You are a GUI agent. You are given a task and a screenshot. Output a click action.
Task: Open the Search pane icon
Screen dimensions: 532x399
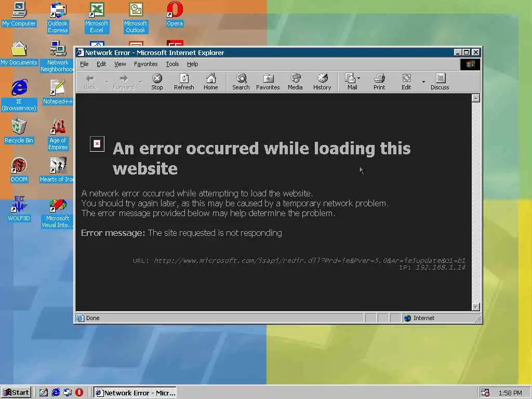click(x=241, y=82)
